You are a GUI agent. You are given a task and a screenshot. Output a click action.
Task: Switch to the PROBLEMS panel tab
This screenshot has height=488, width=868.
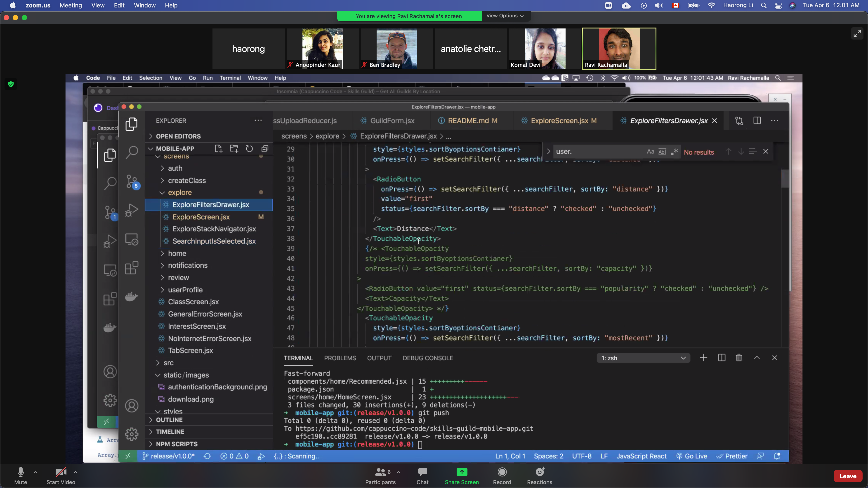click(x=340, y=358)
